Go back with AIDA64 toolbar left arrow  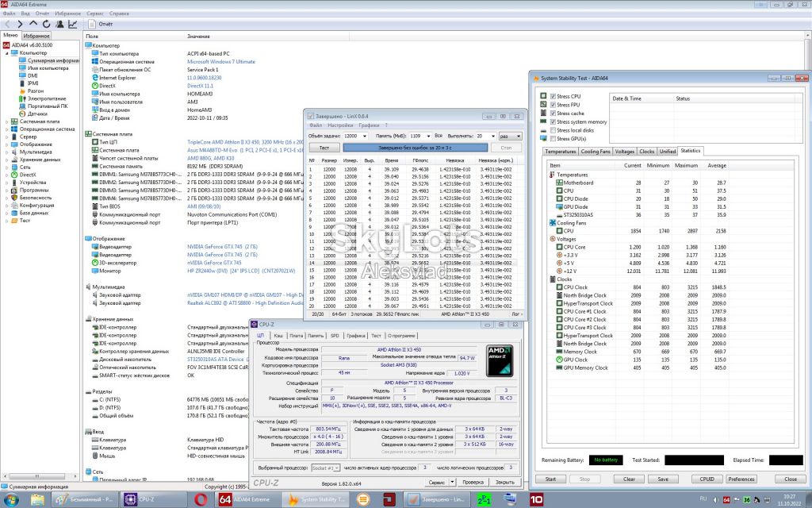[x=7, y=24]
